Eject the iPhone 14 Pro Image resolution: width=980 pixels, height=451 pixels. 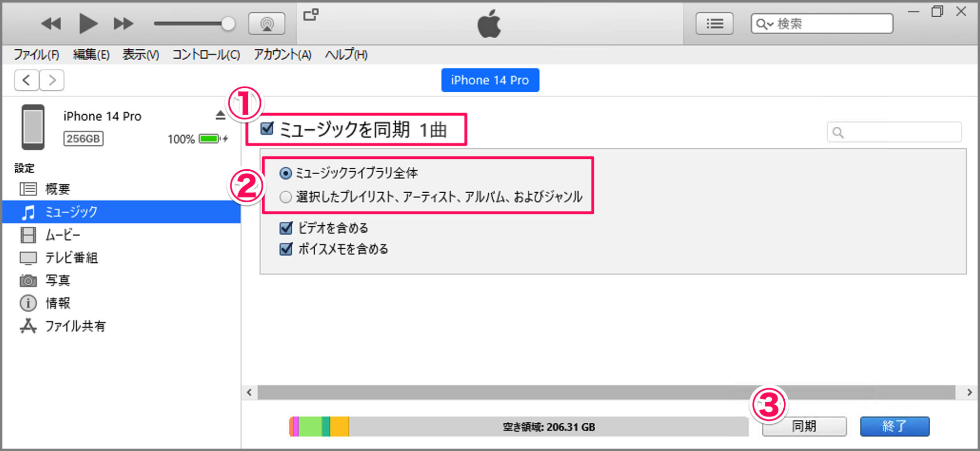click(220, 115)
